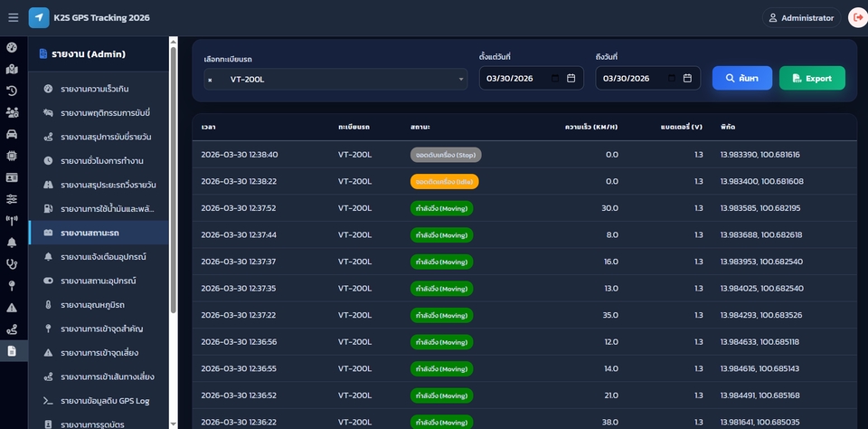Image resolution: width=868 pixels, height=429 pixels.
Task: Open the users group icon in left strip
Action: tap(12, 112)
